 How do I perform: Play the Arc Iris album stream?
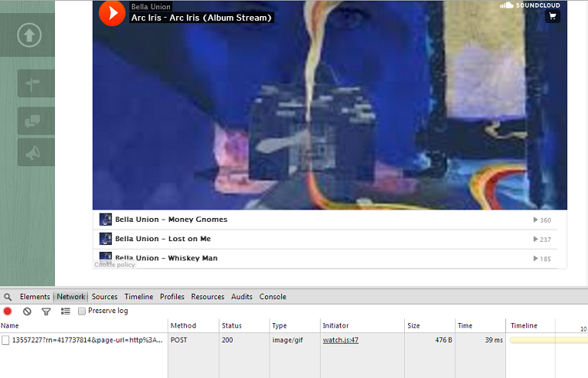pos(112,13)
